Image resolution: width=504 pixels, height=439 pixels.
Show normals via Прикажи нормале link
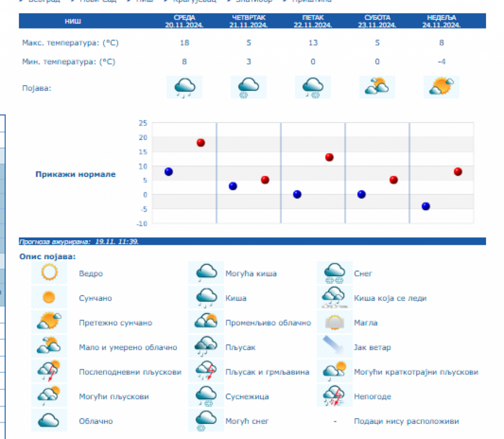pyautogui.click(x=76, y=174)
